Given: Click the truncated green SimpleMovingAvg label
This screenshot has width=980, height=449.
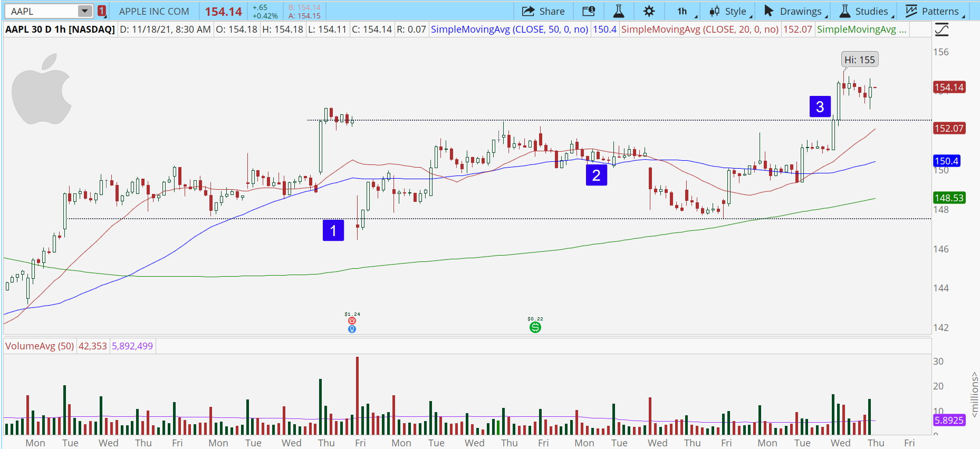Looking at the screenshot, I should pyautogui.click(x=862, y=30).
